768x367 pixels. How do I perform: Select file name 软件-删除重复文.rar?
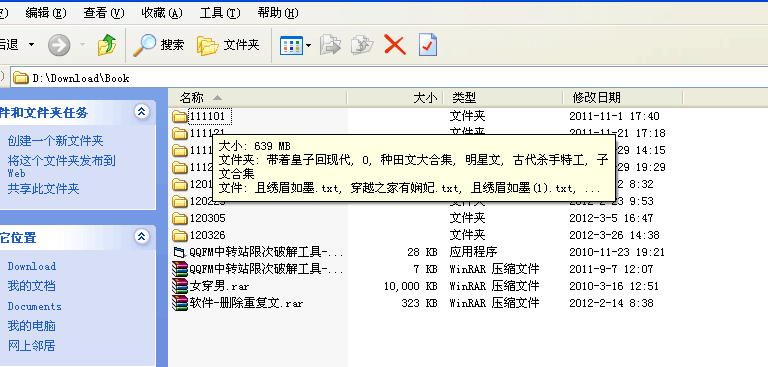pos(246,303)
